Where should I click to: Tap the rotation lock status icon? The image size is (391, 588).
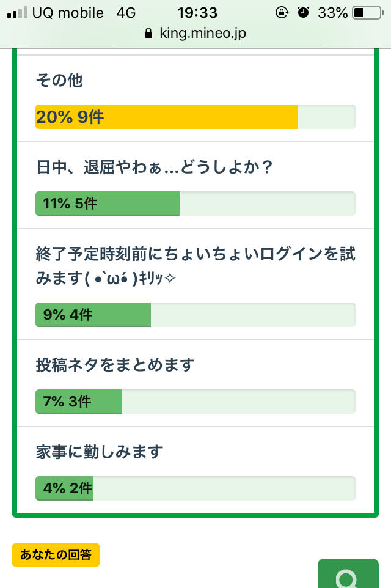[282, 12]
